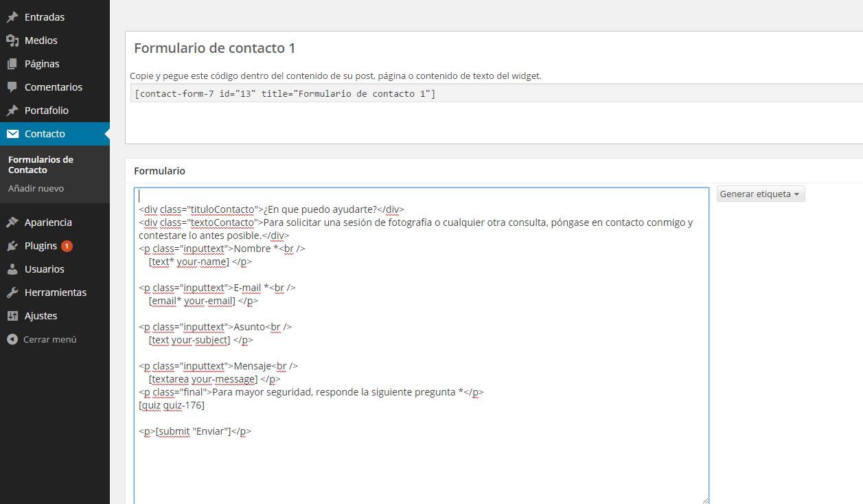The width and height of the screenshot is (863, 504).
Task: Click the Comentarios speech bubble icon
Action: [x=12, y=87]
